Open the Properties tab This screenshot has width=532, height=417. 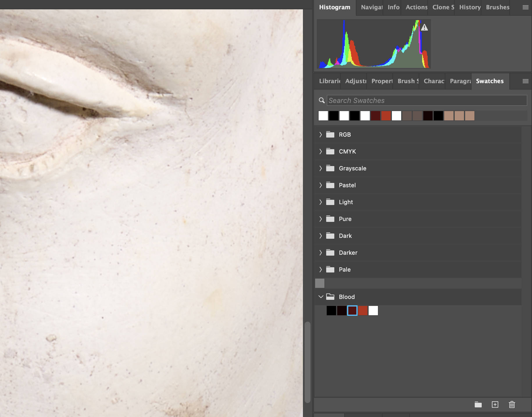382,81
